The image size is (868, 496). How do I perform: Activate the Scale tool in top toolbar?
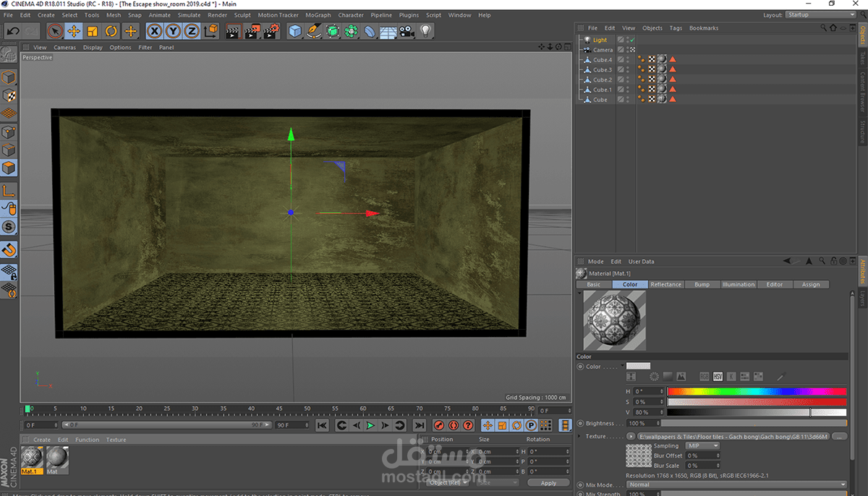tap(93, 30)
